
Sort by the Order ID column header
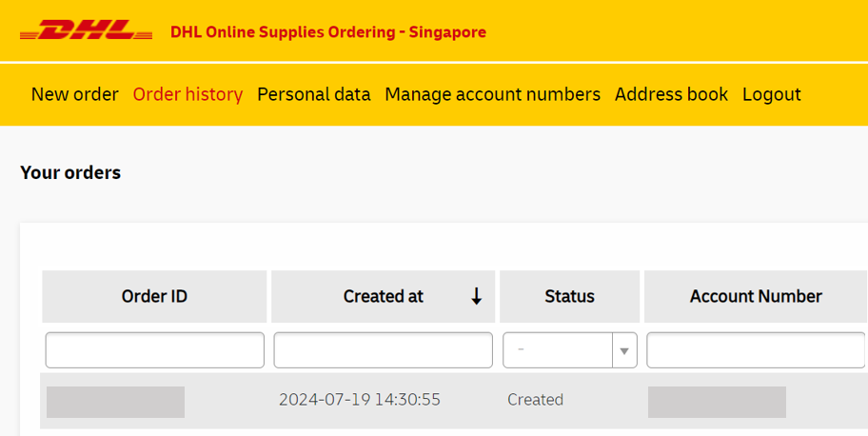click(154, 296)
